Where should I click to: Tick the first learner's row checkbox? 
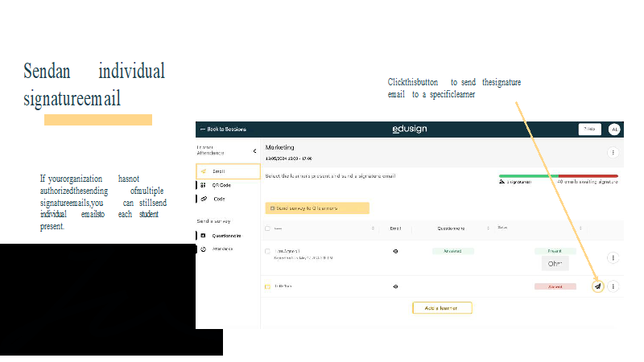click(267, 252)
